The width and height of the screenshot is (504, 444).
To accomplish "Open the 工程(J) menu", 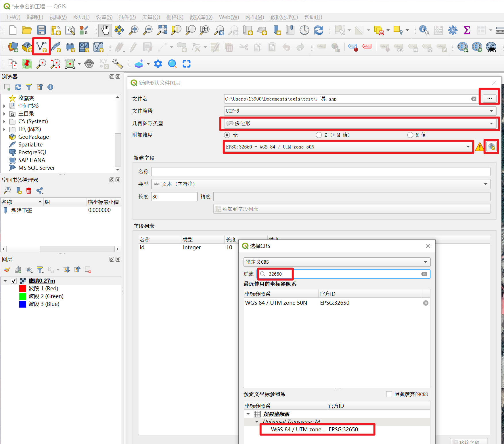I will pyautogui.click(x=13, y=17).
